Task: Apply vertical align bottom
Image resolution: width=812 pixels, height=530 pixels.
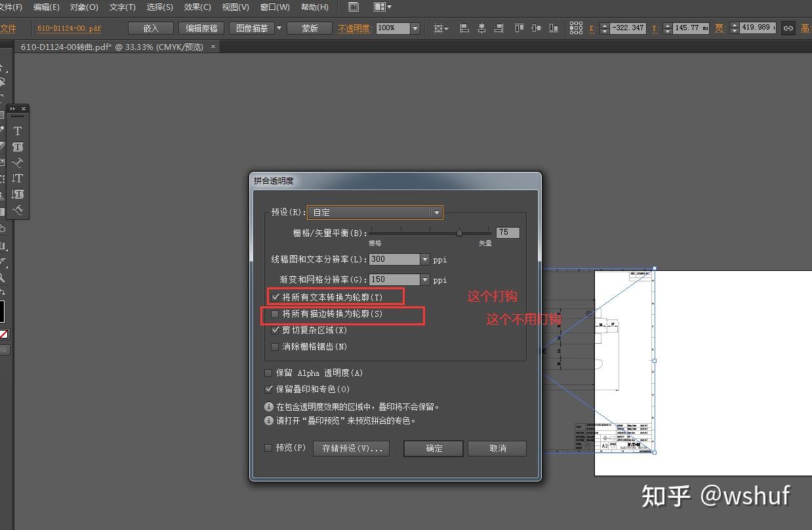Action: point(554,28)
